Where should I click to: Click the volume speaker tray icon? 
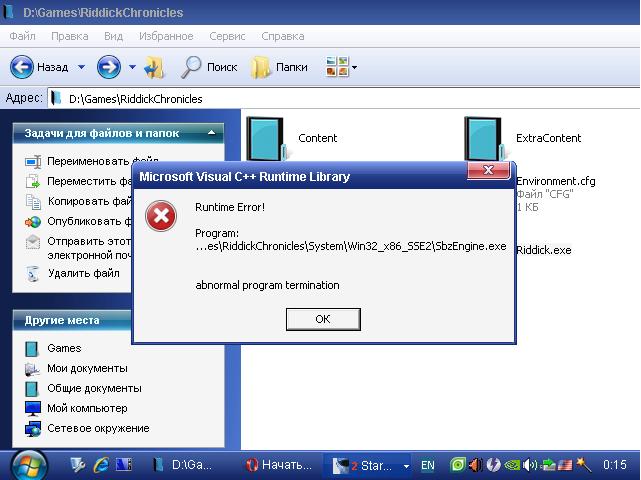[x=530, y=465]
